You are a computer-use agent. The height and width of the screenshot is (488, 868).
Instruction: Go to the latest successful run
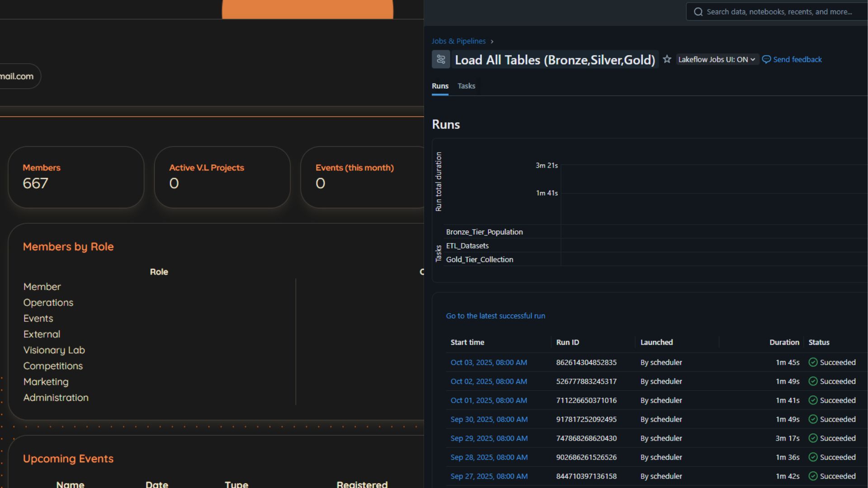pos(495,316)
